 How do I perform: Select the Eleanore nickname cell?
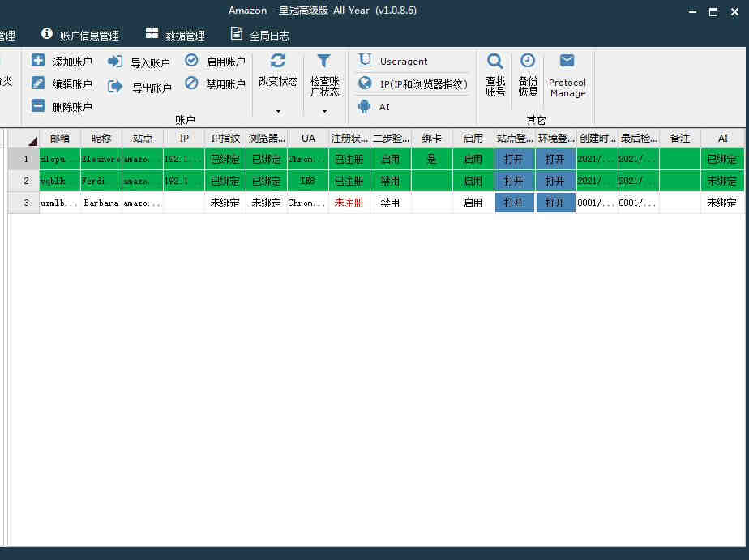point(101,159)
